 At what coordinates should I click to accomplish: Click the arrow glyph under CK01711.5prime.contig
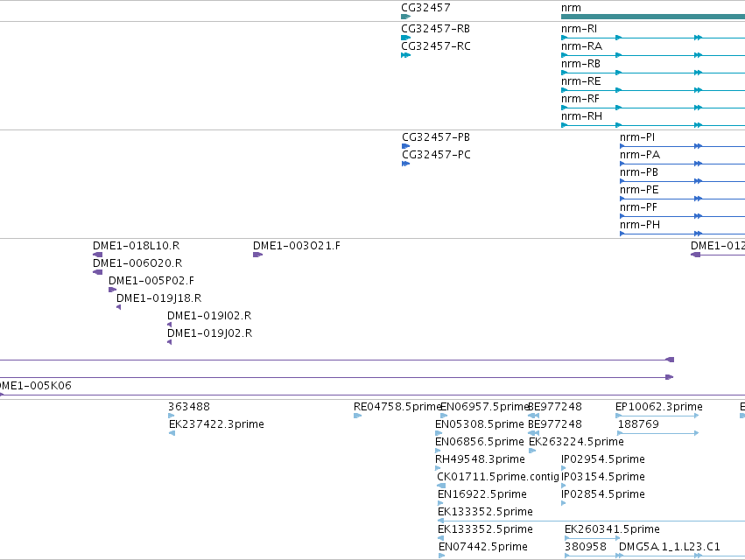pos(441,486)
